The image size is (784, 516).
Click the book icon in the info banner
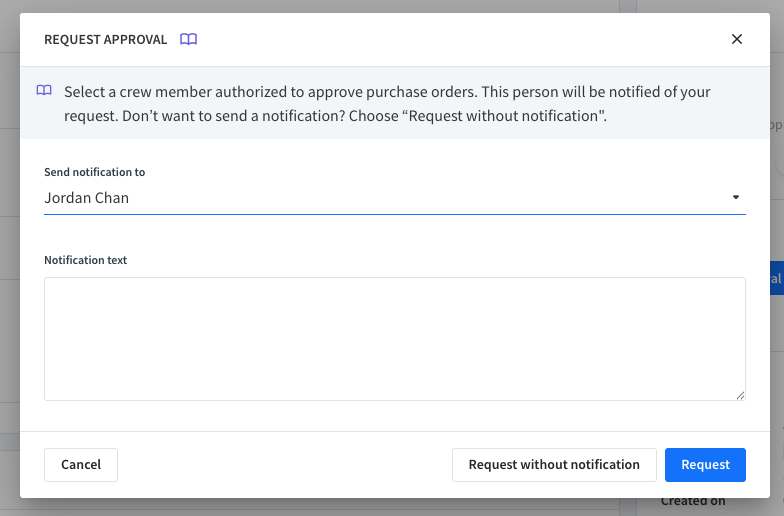coord(44,91)
